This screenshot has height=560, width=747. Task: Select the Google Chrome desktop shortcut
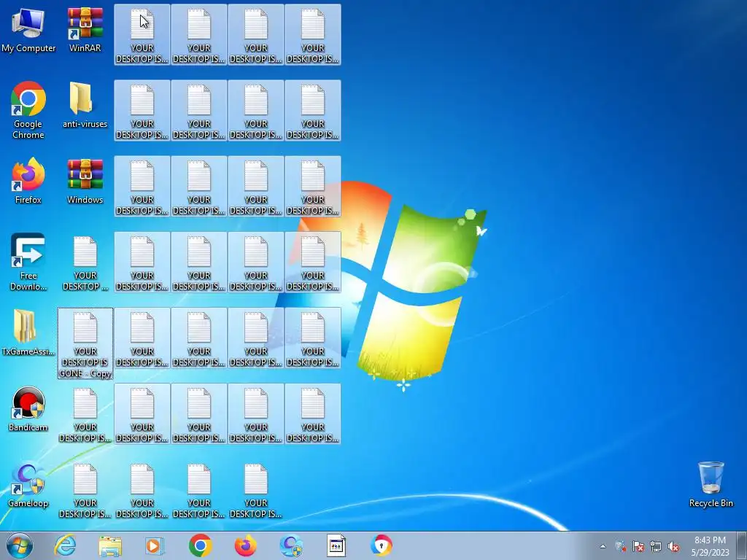pyautogui.click(x=28, y=111)
